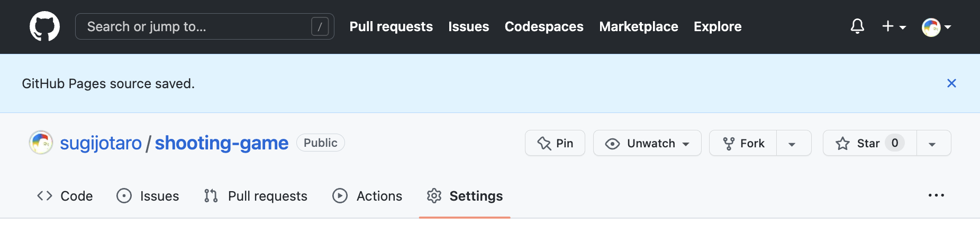The image size is (980, 226).
Task: Click the GitHub Octocat logo
Action: tap(44, 26)
